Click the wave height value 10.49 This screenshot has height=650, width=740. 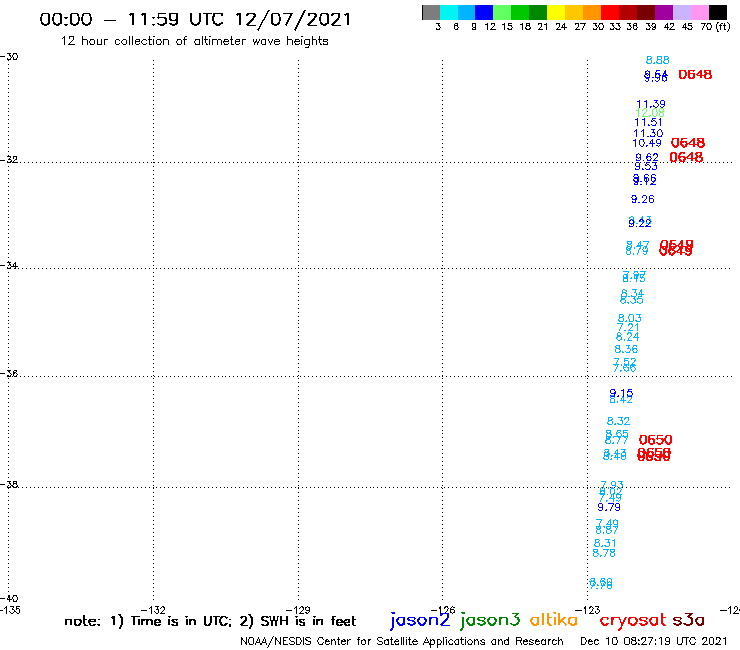(647, 143)
